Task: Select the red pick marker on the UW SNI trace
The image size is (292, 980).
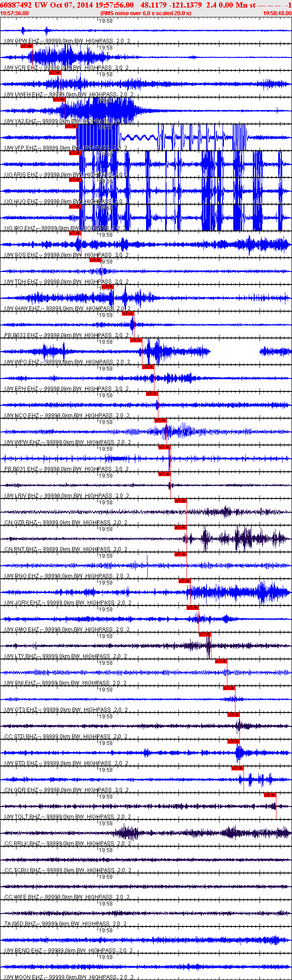Action: click(x=221, y=661)
